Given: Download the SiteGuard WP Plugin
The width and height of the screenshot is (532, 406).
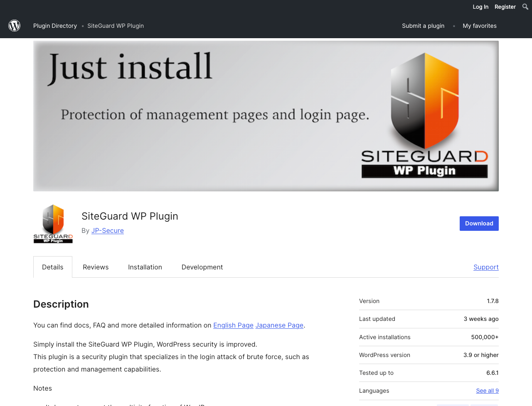Looking at the screenshot, I should [479, 223].
